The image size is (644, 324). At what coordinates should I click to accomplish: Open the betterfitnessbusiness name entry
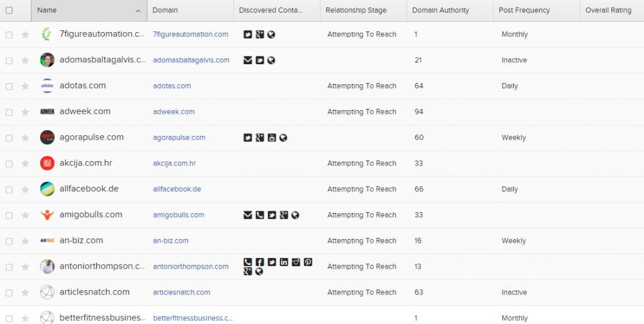(x=103, y=318)
